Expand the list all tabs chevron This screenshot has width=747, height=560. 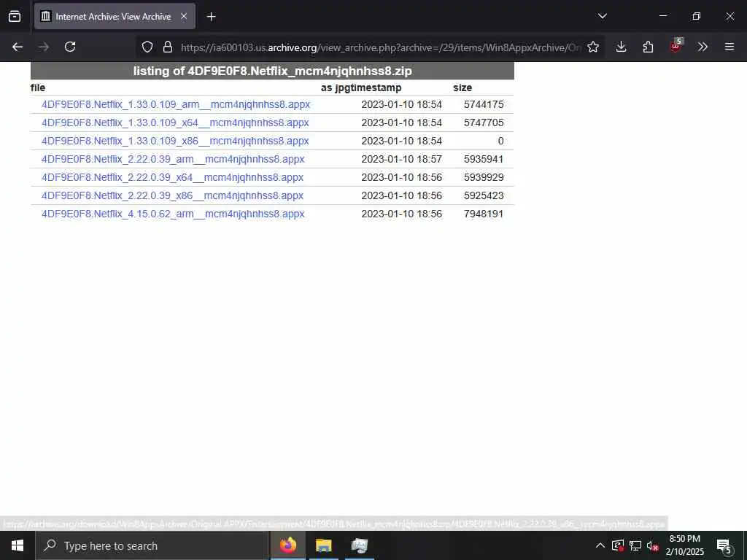602,16
